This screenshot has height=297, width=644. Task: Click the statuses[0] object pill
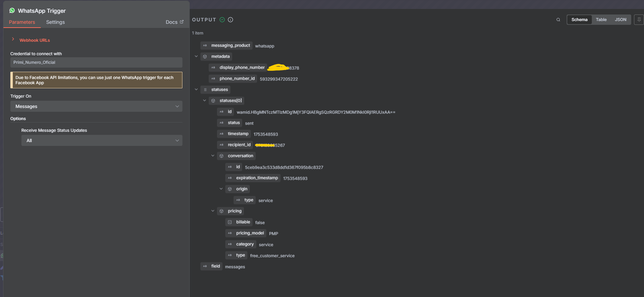click(x=226, y=101)
